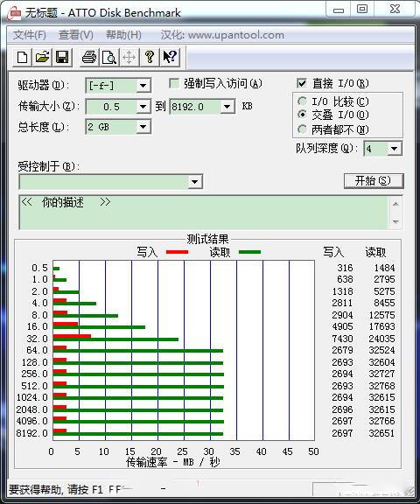Click the four-arrow move toolbar icon

tap(129, 58)
